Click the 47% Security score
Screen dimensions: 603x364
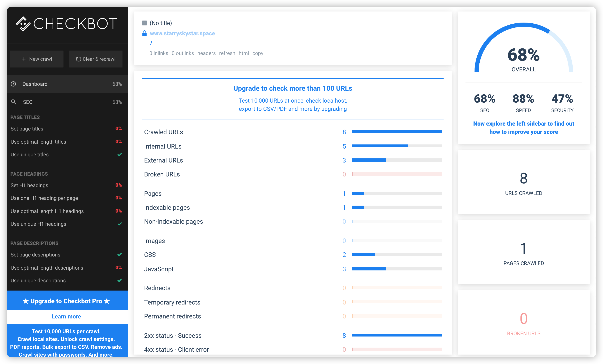(562, 103)
